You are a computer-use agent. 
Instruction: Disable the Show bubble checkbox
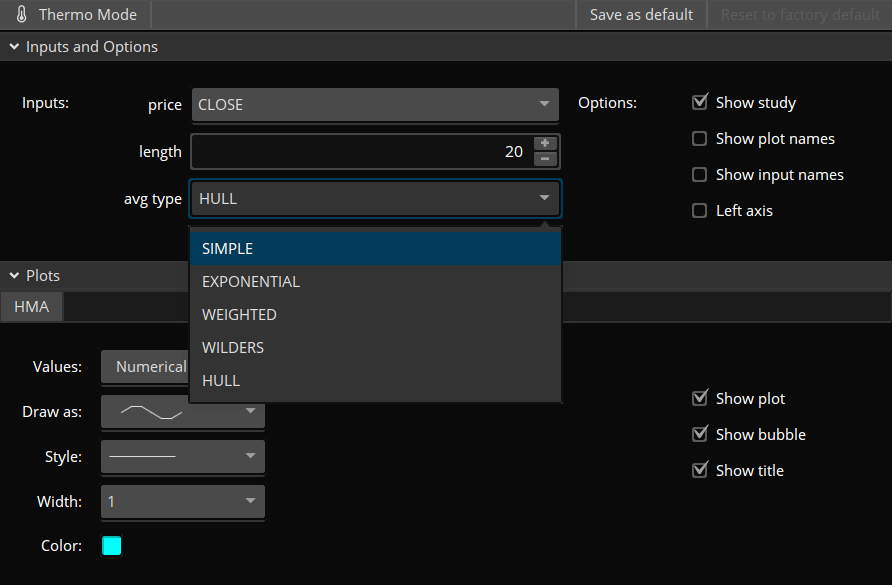(x=700, y=434)
